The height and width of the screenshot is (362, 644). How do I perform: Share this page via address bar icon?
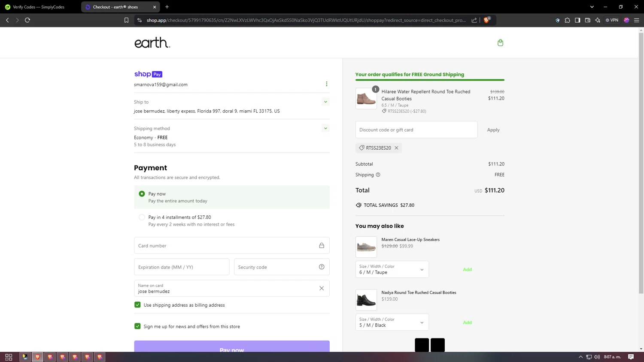click(474, 20)
